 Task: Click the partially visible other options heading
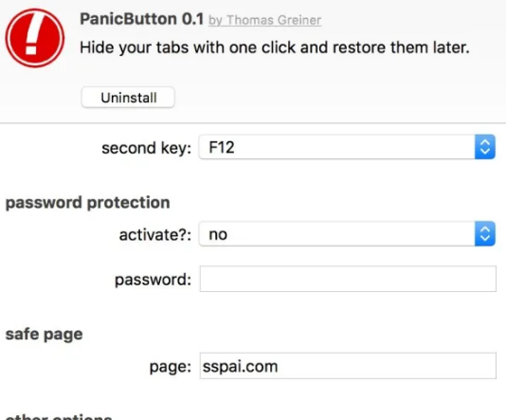[x=59, y=416]
